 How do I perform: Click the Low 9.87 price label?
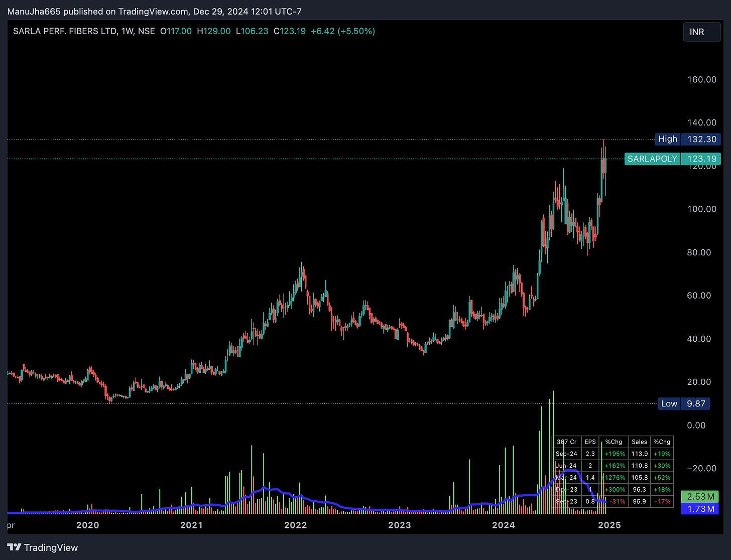pyautogui.click(x=684, y=403)
